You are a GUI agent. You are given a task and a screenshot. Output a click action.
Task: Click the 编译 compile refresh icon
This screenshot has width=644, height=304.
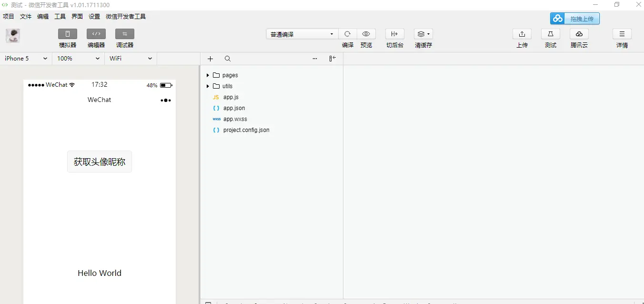pyautogui.click(x=348, y=34)
